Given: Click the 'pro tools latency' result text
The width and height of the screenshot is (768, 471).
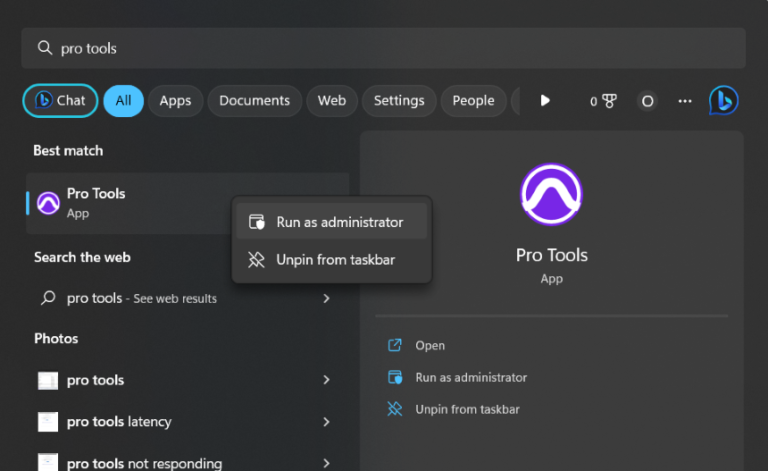Looking at the screenshot, I should tap(119, 422).
